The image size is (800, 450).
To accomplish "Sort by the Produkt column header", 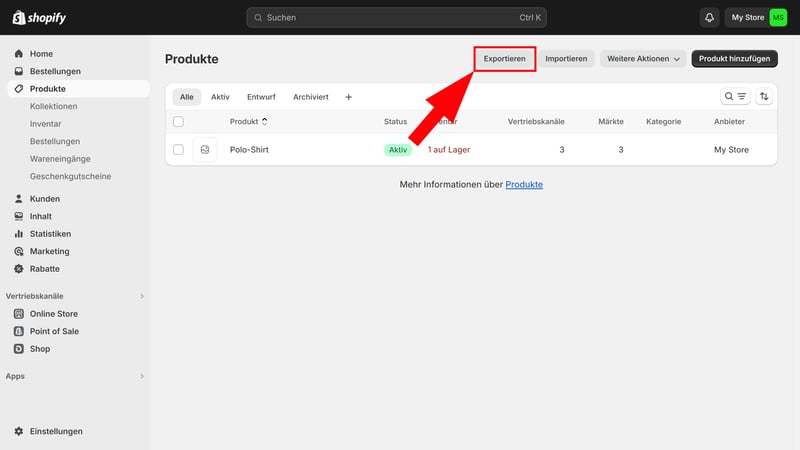I will pyautogui.click(x=248, y=121).
